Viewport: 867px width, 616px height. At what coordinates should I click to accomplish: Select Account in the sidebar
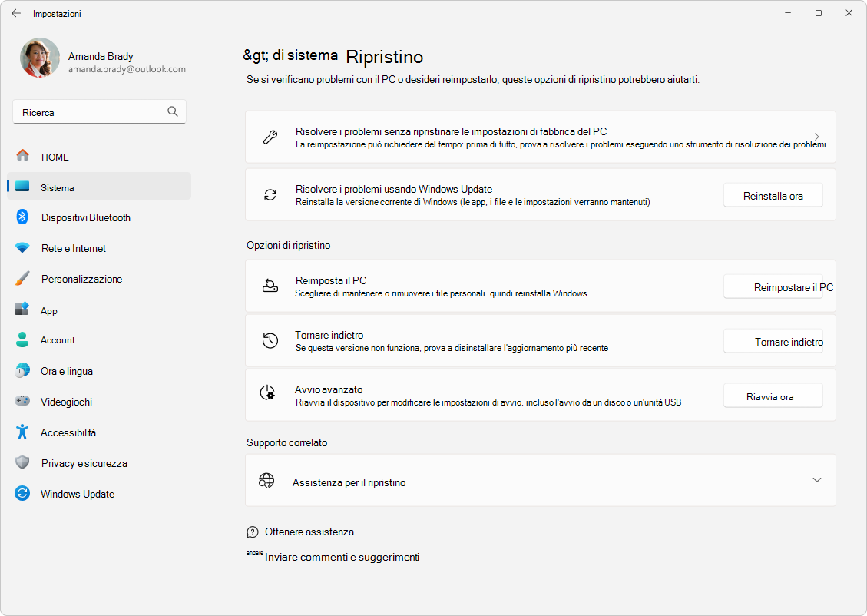coord(58,340)
